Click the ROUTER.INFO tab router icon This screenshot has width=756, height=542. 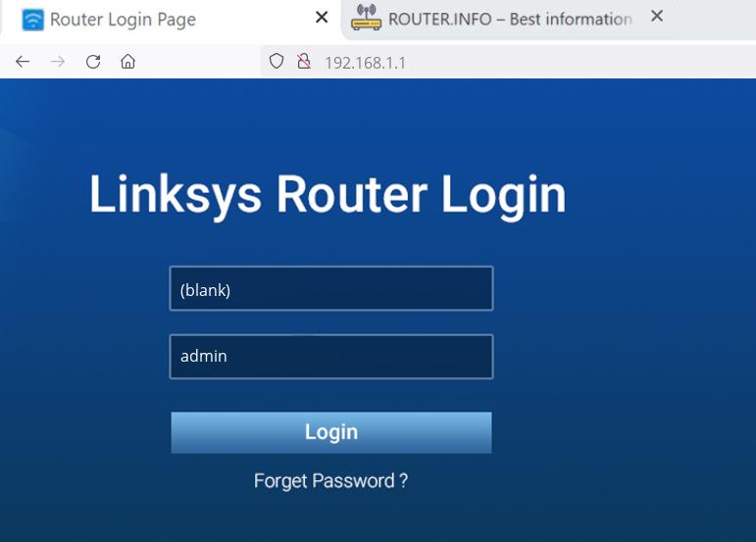366,18
